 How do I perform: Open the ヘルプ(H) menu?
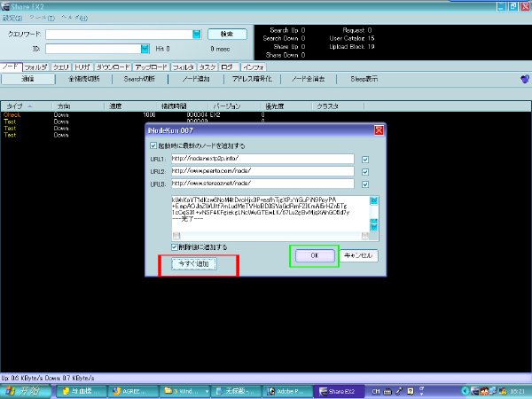click(x=74, y=18)
